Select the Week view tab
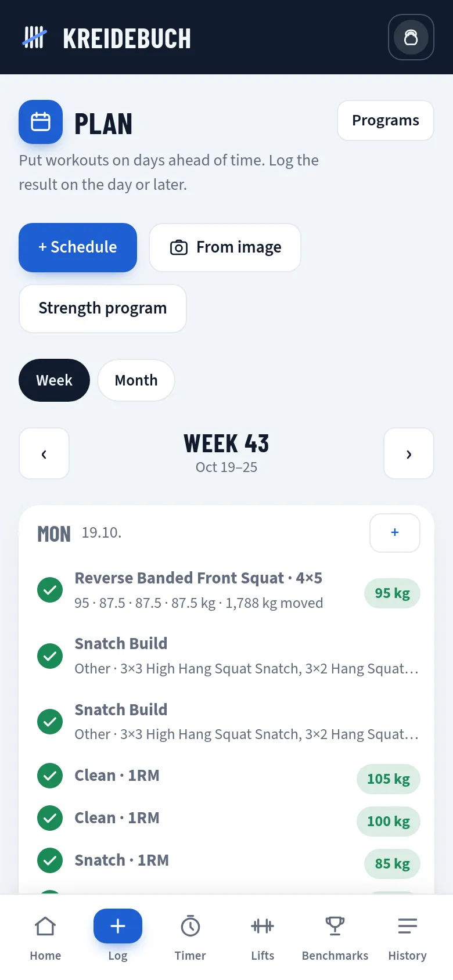 [55, 380]
